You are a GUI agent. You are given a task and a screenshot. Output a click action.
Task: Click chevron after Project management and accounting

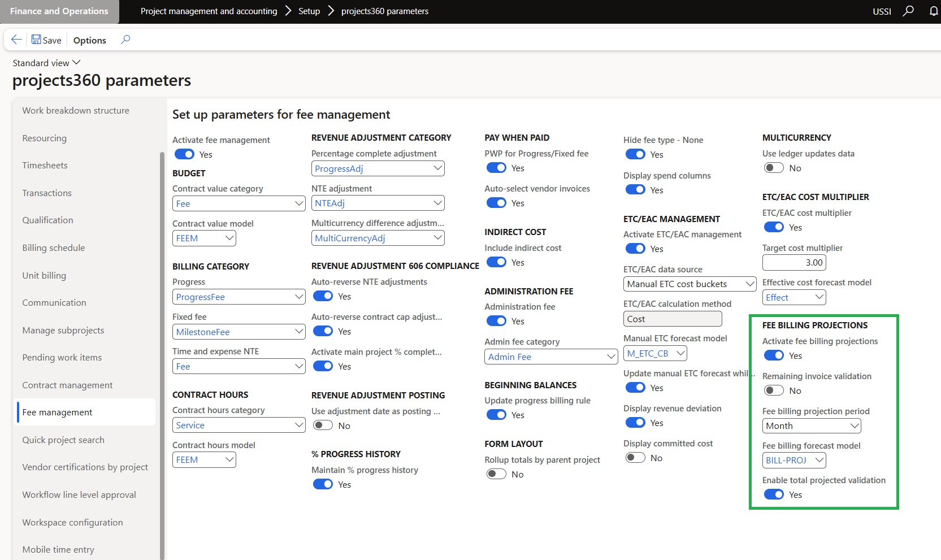click(288, 11)
